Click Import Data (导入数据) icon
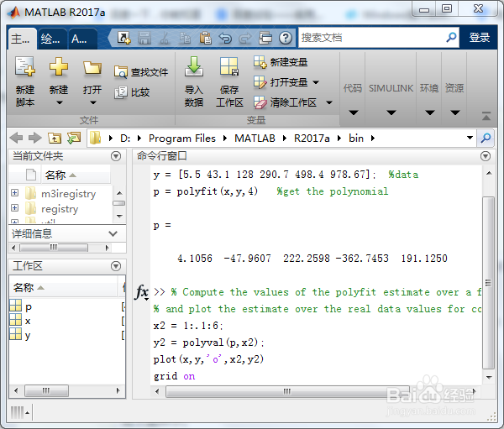 pyautogui.click(x=194, y=67)
